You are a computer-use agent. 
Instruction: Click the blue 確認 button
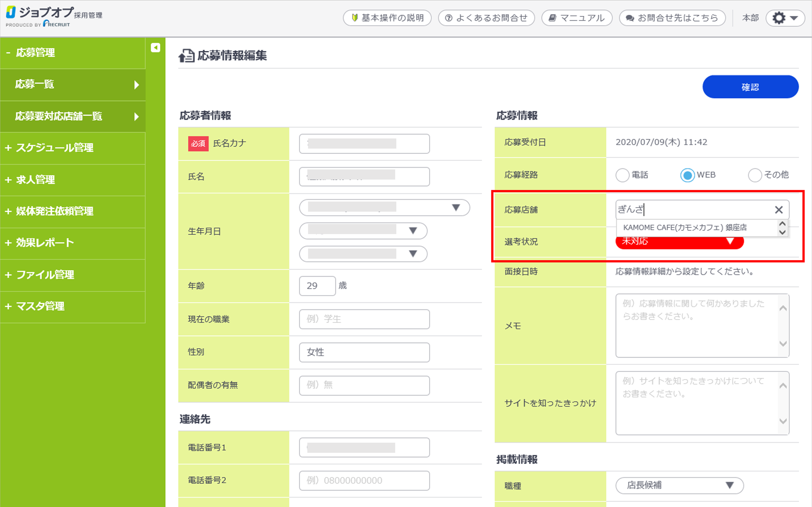[x=750, y=87]
